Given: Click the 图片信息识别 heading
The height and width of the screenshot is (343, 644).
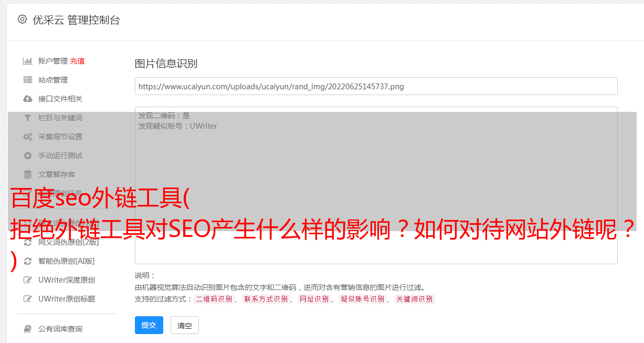Looking at the screenshot, I should tap(166, 64).
